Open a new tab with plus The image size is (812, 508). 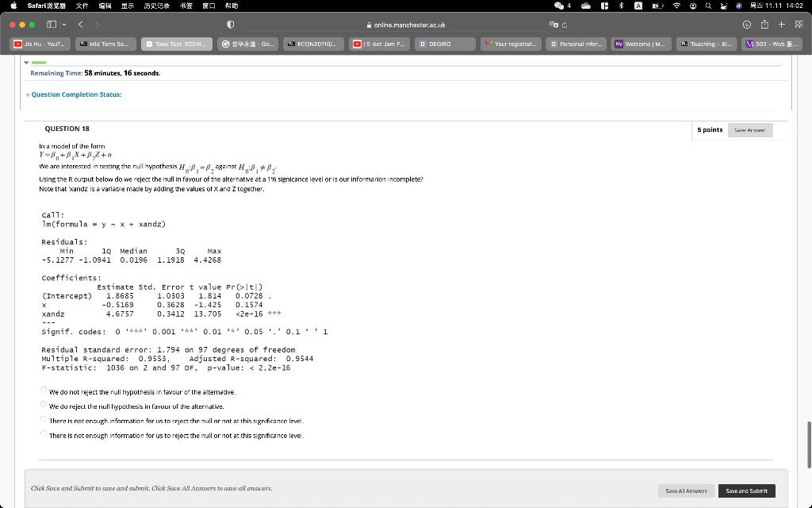[781, 25]
